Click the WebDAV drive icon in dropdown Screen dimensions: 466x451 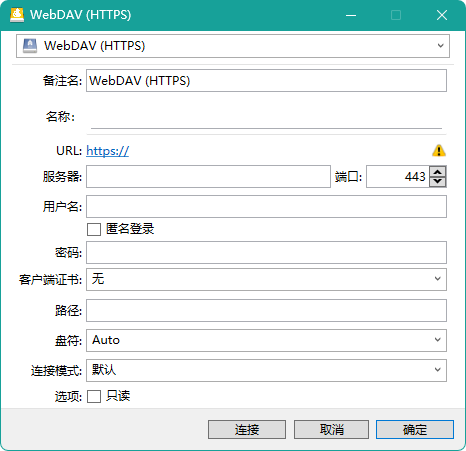(30, 46)
